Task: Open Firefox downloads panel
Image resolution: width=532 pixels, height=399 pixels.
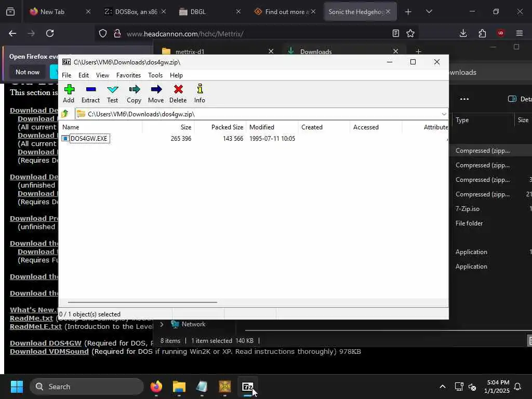Action: (463, 33)
